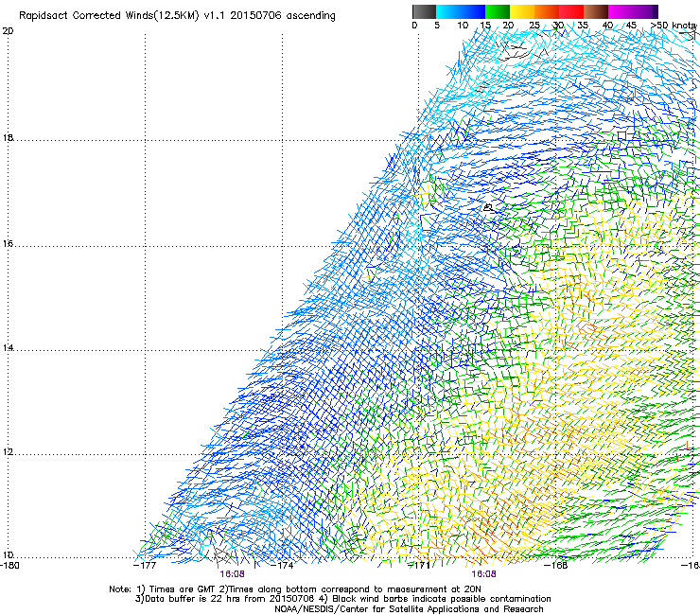
Task: Click the '35' label under the color bar
Action: point(583,26)
